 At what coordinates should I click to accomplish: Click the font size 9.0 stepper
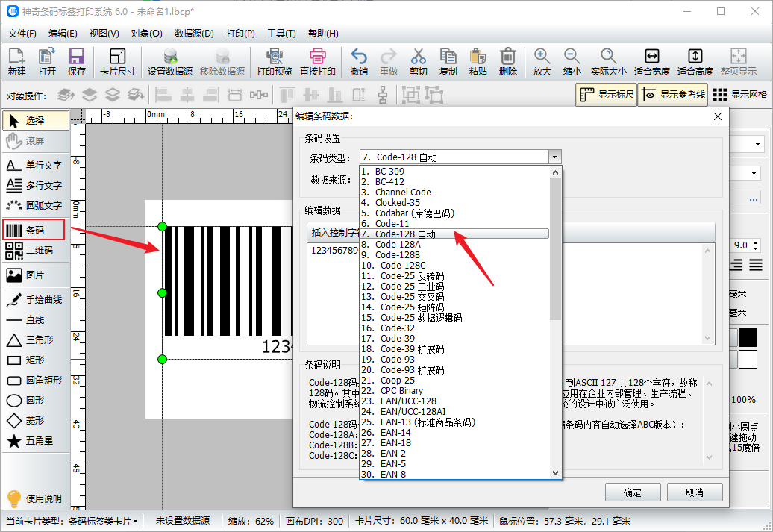point(757,245)
